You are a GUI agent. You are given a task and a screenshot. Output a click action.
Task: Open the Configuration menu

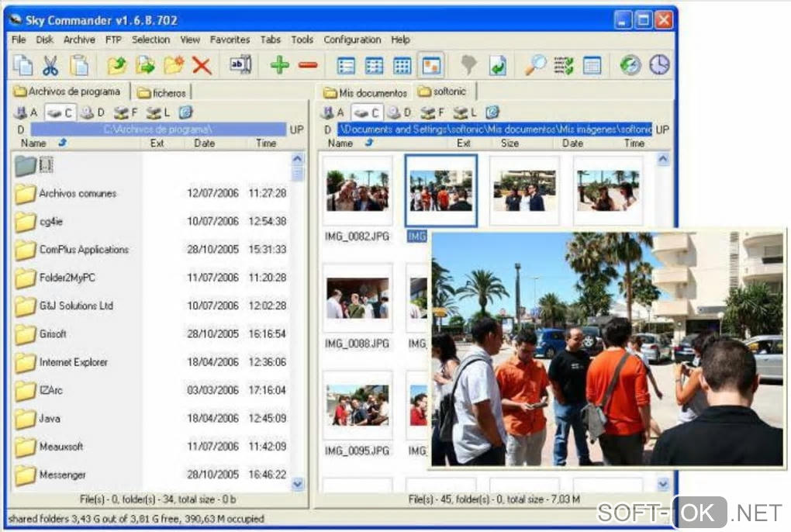click(x=352, y=40)
